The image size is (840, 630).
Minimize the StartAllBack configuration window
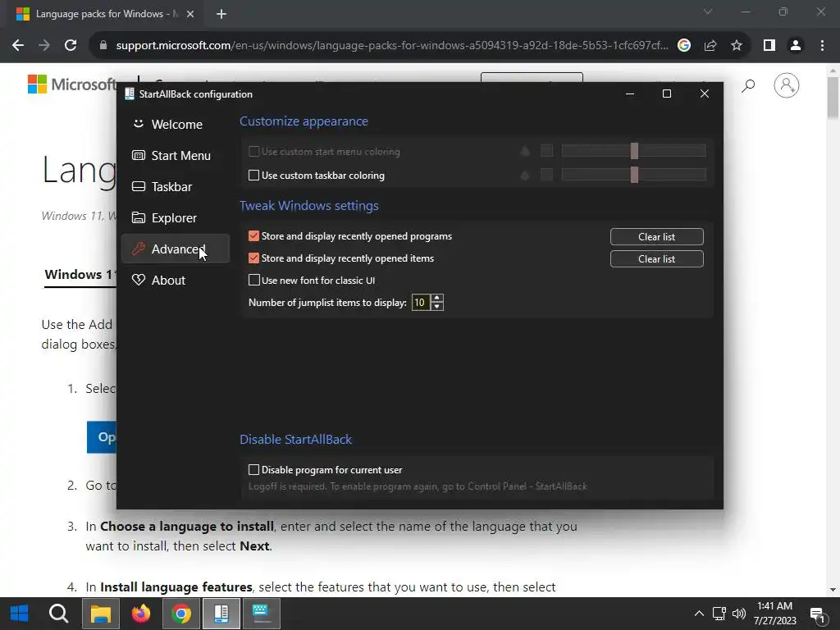pyautogui.click(x=630, y=94)
